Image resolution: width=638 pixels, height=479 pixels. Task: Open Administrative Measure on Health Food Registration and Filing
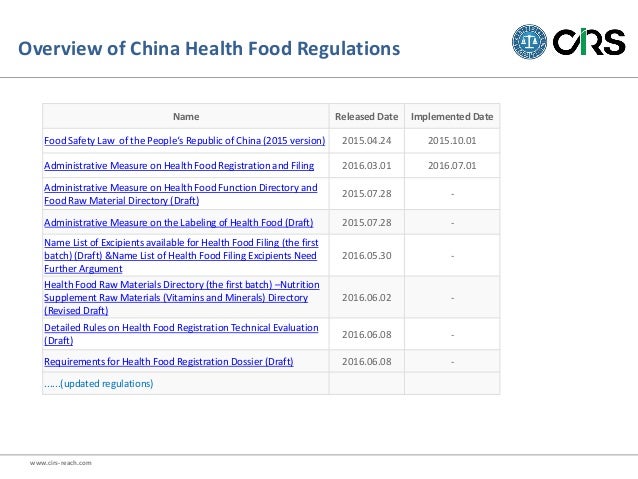179,166
